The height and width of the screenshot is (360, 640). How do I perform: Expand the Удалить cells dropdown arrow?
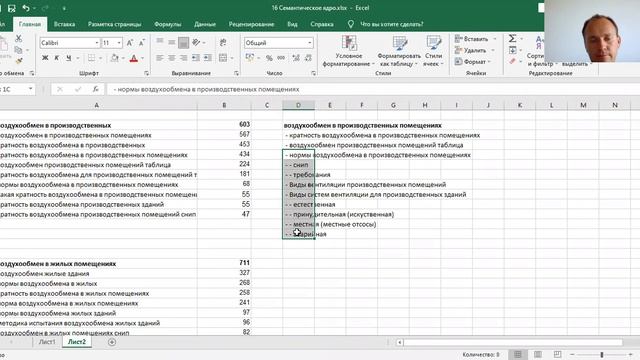(x=493, y=50)
